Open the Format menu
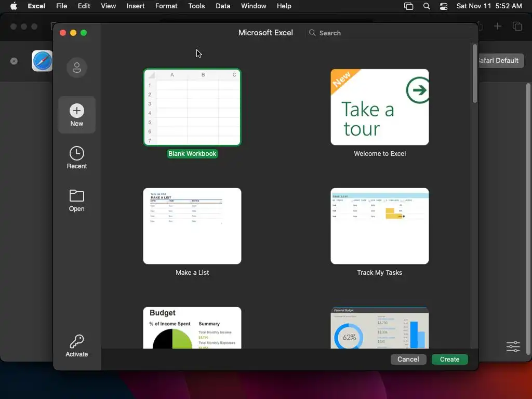Viewport: 532px width, 399px height. (x=166, y=6)
